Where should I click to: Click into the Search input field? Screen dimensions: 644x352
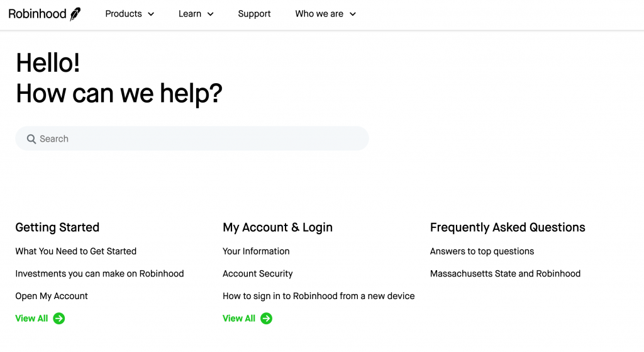click(192, 139)
